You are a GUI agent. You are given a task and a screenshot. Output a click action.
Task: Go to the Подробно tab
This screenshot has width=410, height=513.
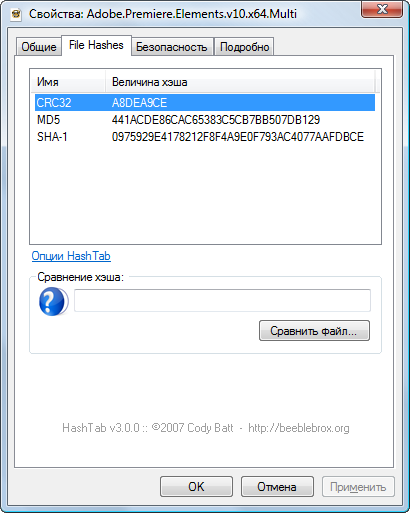[x=244, y=47]
